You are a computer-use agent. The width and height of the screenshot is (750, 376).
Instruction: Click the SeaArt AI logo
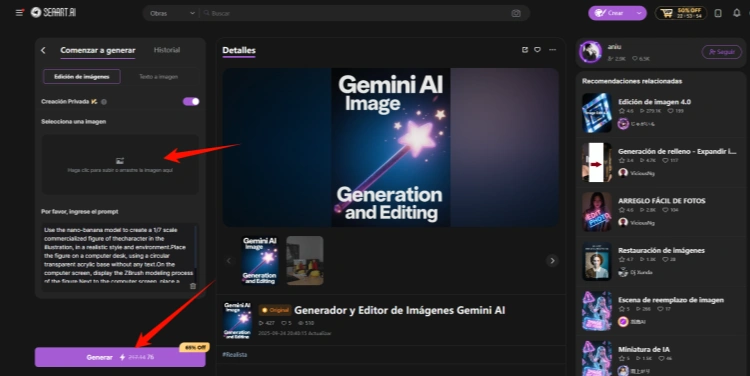point(54,12)
